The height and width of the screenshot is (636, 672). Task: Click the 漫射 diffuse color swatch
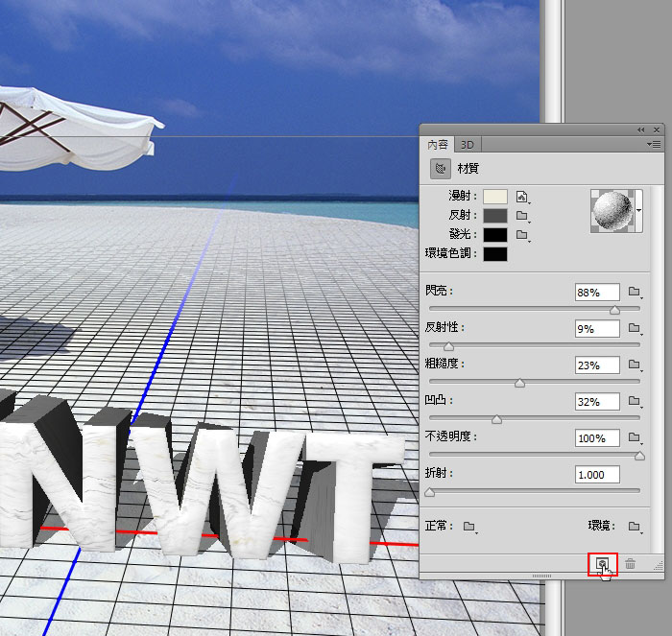tap(495, 197)
